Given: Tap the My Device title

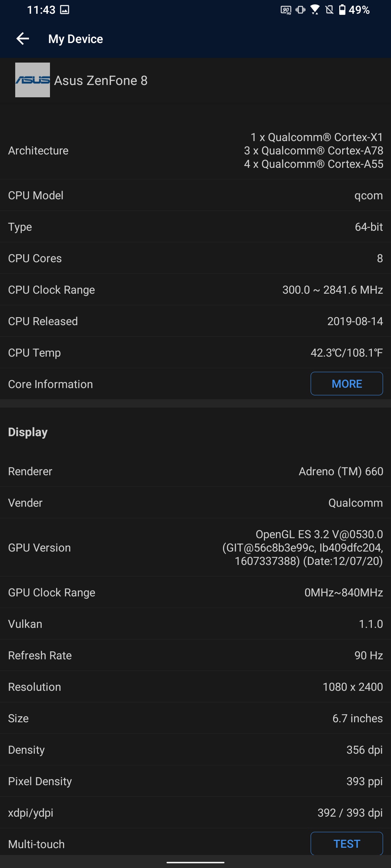Looking at the screenshot, I should [76, 39].
